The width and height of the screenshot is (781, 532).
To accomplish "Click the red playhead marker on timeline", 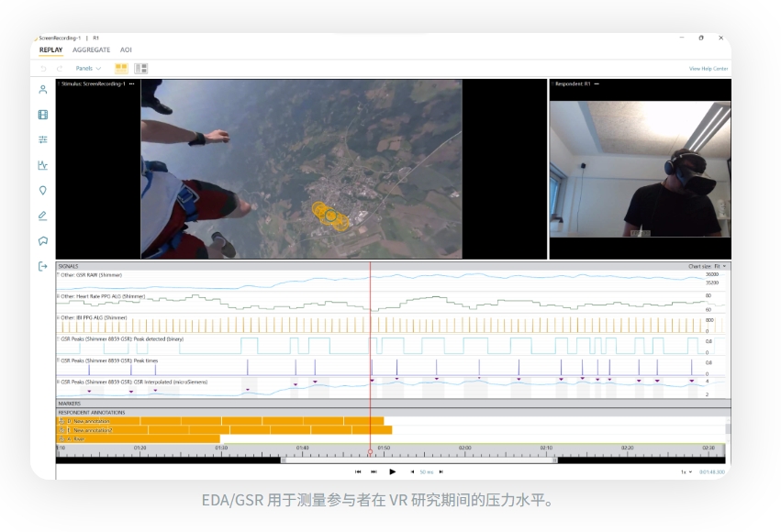I will click(x=370, y=452).
